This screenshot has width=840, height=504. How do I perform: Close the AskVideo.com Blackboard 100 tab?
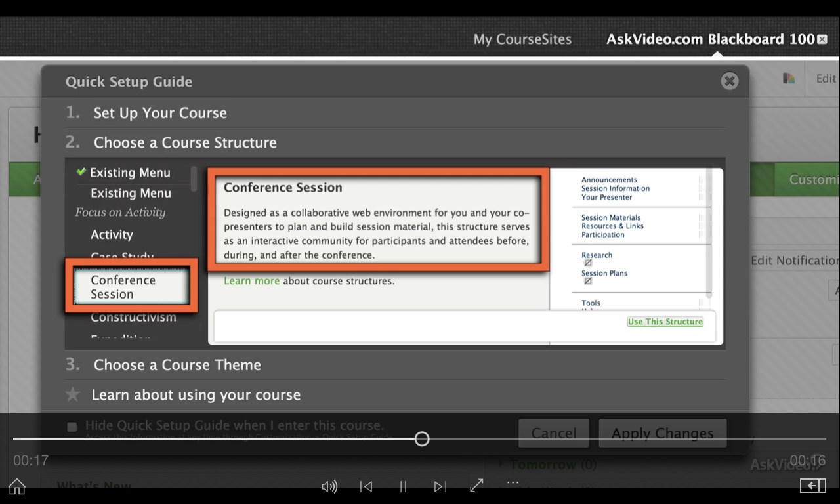point(822,39)
